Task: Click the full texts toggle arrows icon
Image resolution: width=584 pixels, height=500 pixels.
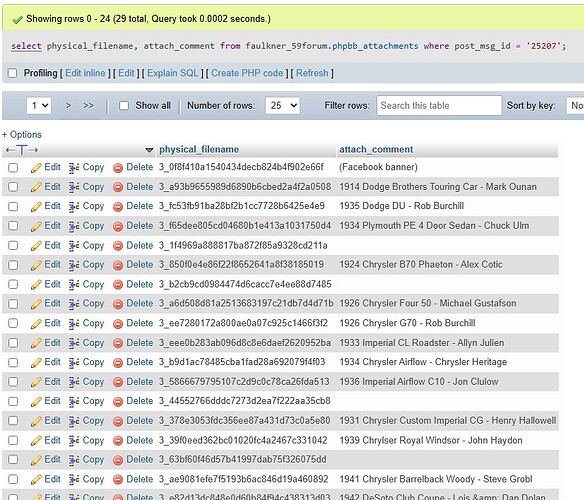Action: (22, 150)
